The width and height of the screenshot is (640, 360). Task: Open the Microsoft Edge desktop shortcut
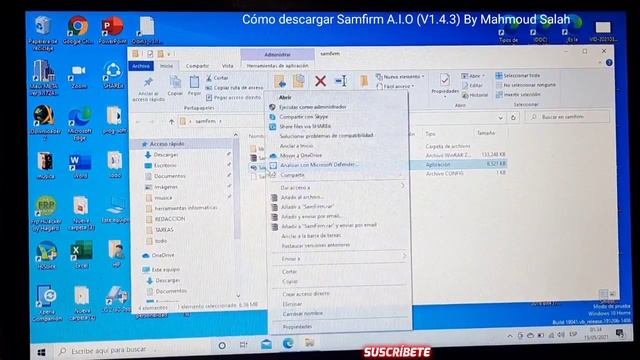(80, 123)
